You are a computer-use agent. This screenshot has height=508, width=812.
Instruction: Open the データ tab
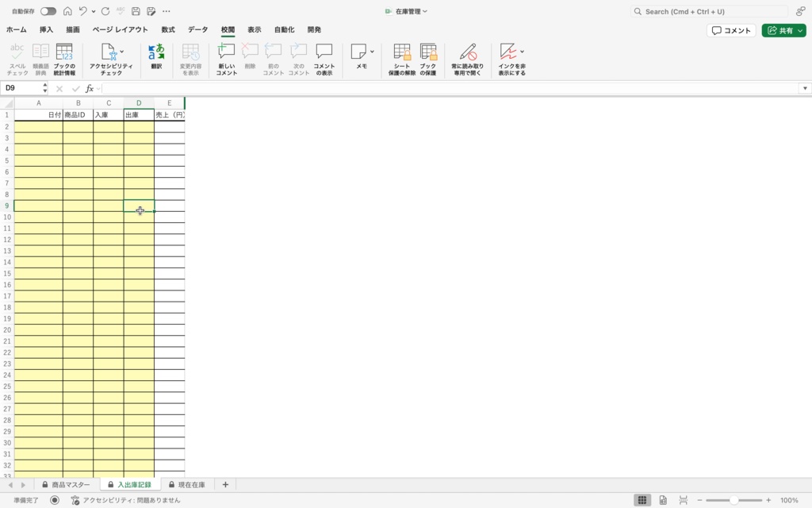[x=197, y=29]
